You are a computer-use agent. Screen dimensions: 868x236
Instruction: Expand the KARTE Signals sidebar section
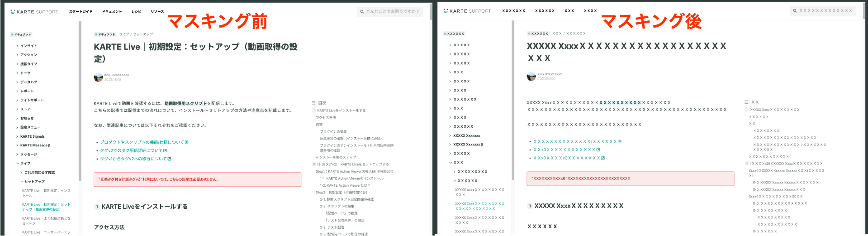(30, 136)
